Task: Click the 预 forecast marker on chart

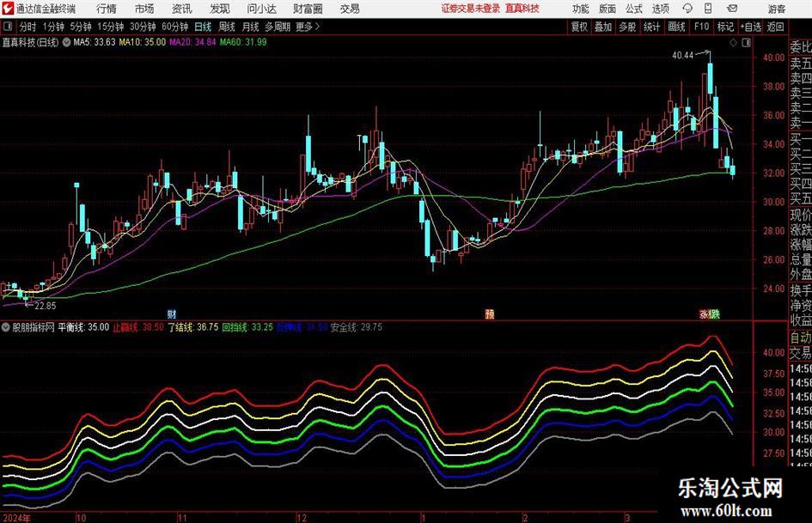Action: pyautogui.click(x=490, y=313)
